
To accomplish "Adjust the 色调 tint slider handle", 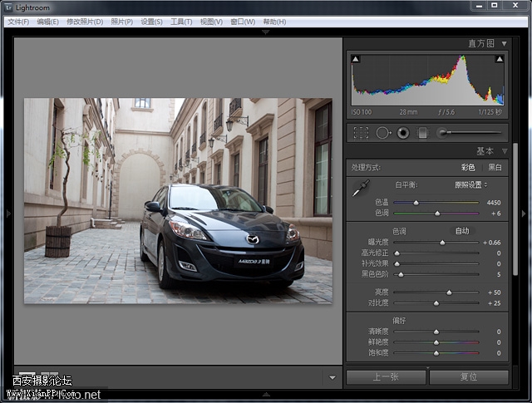I will (437, 214).
